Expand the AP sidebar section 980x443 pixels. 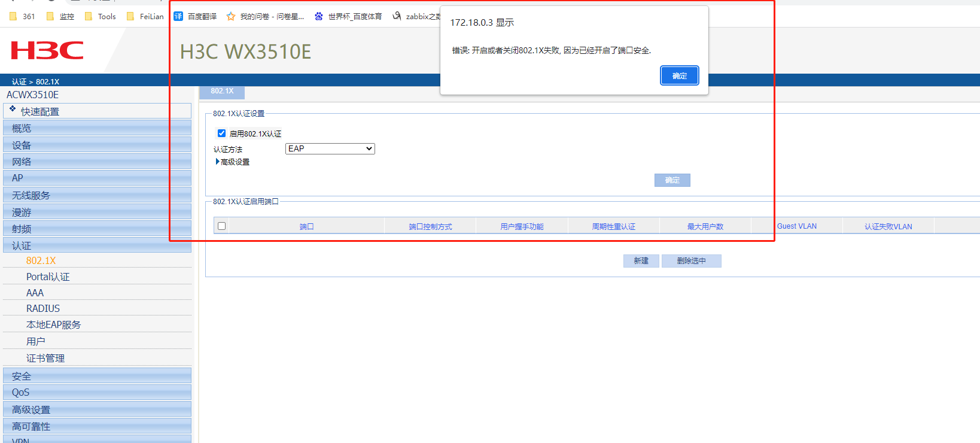[x=97, y=178]
